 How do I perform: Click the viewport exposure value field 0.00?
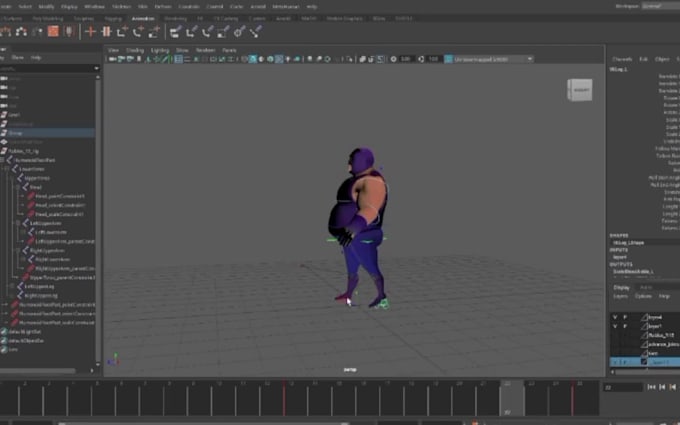click(406, 59)
